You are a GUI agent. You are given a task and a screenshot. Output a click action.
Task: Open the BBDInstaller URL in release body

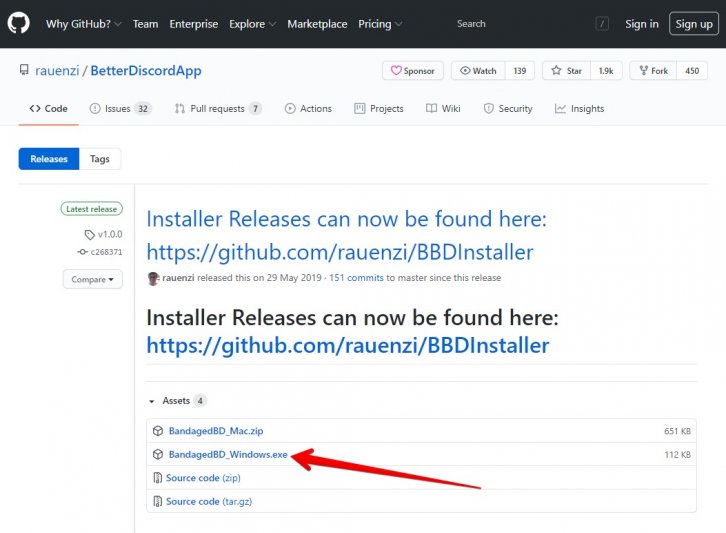[348, 345]
